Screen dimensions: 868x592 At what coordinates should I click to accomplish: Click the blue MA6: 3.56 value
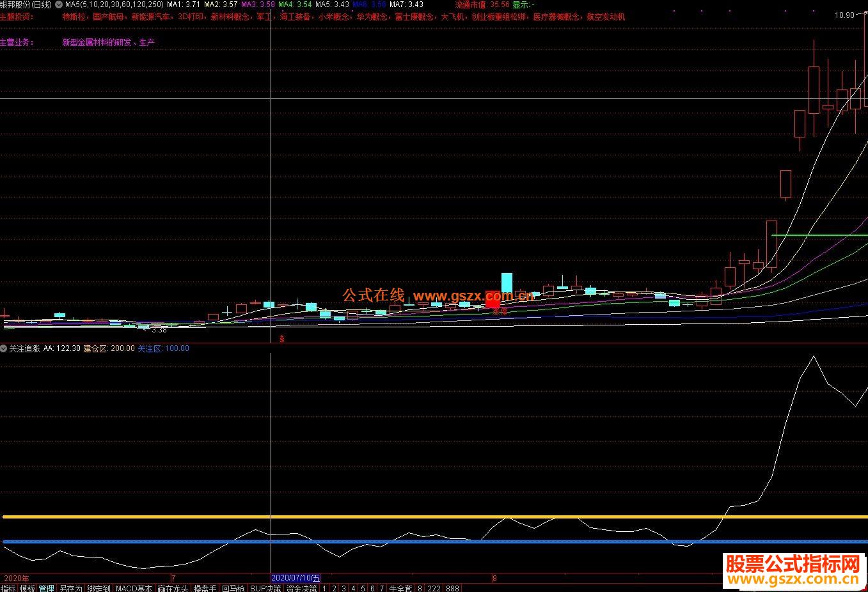tap(369, 4)
